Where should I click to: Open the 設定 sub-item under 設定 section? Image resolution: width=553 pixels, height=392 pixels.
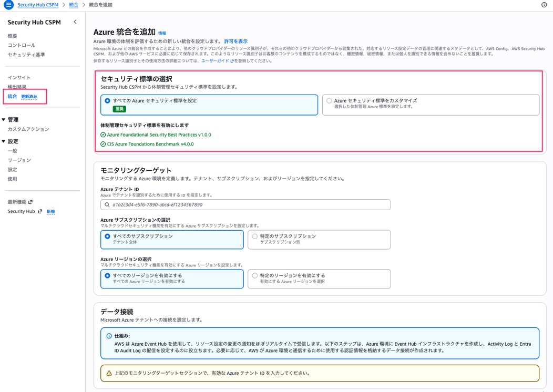[x=12, y=170]
